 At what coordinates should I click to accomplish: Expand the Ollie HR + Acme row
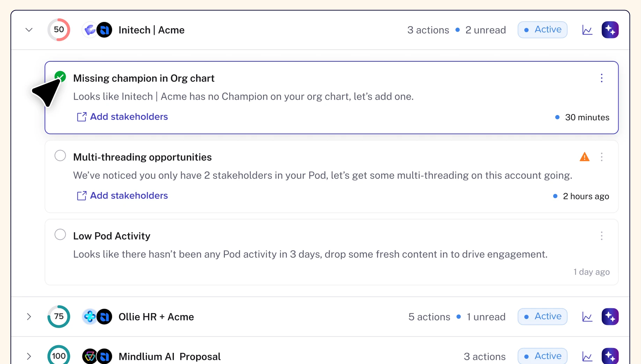point(29,317)
